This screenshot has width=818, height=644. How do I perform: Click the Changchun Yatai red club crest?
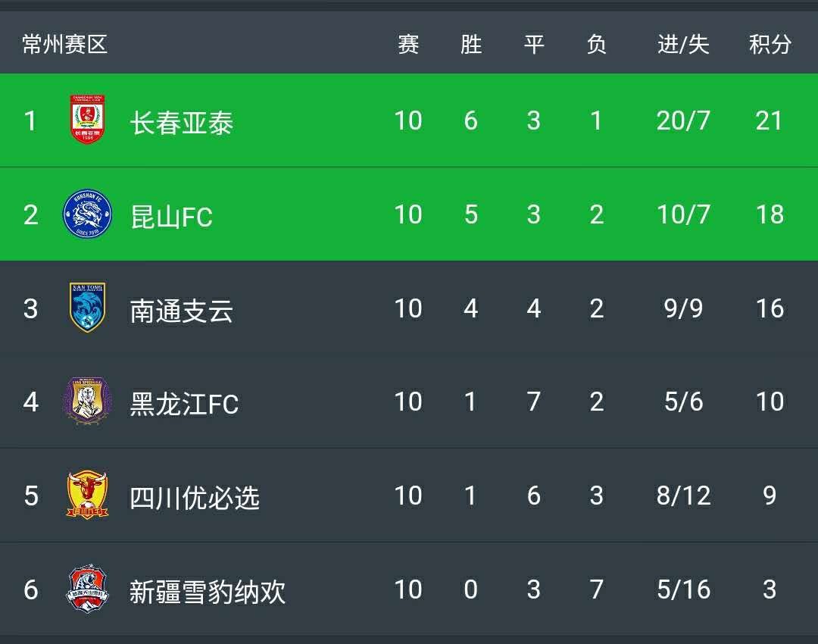coord(88,120)
